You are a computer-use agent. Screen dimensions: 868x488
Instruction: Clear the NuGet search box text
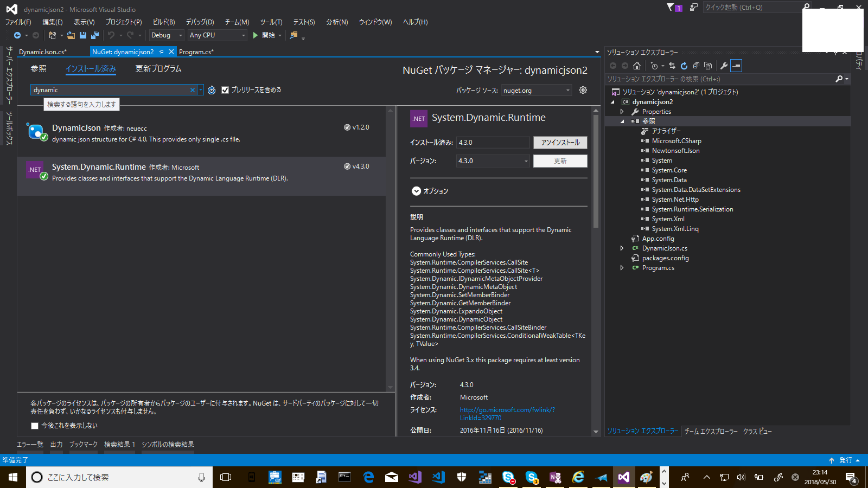tap(193, 90)
